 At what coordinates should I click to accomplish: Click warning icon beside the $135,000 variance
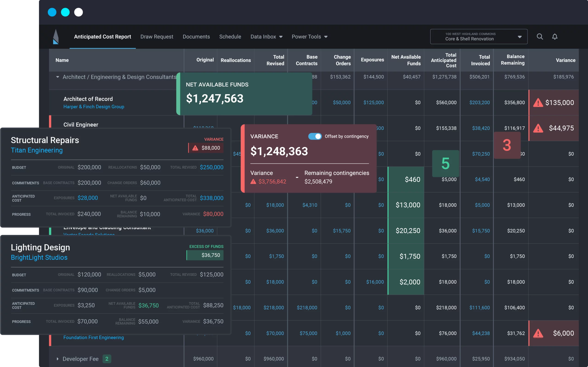(538, 103)
